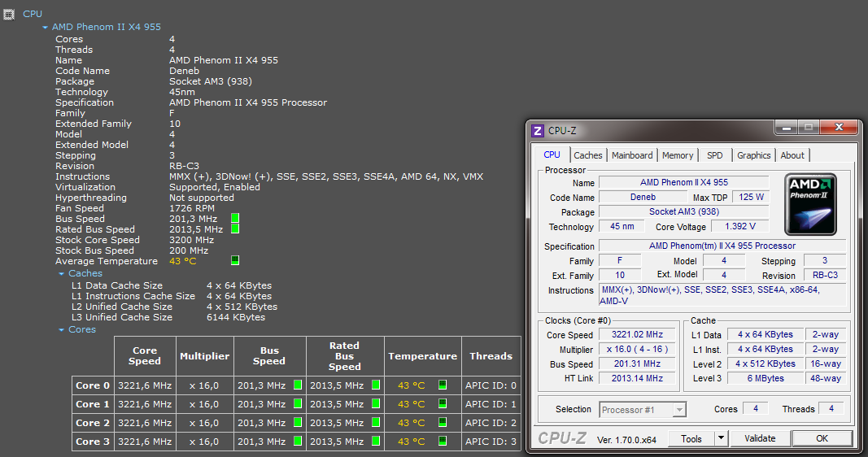Open the Tools dropdown arrow in CPU-Z
Screen dimensions: 868x457
(721, 439)
